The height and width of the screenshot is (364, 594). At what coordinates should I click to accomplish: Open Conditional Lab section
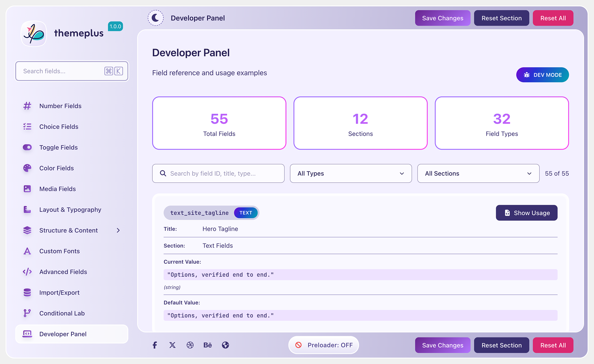[x=72, y=313]
